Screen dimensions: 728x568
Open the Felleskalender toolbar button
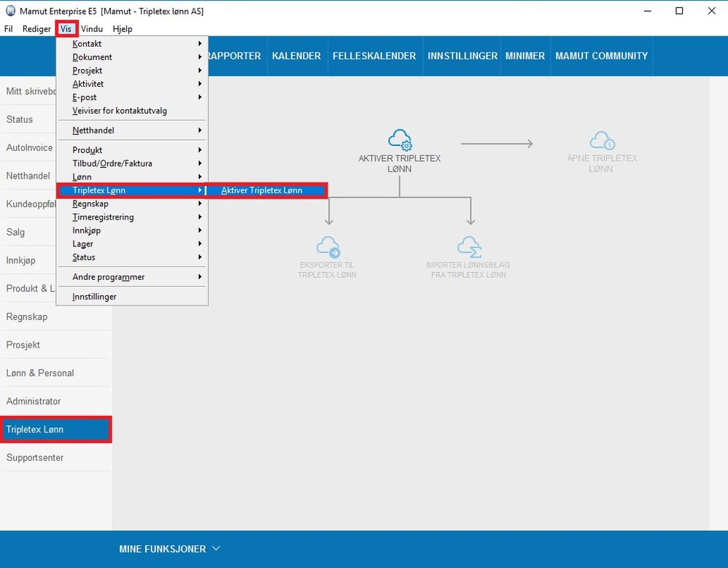pyautogui.click(x=374, y=56)
